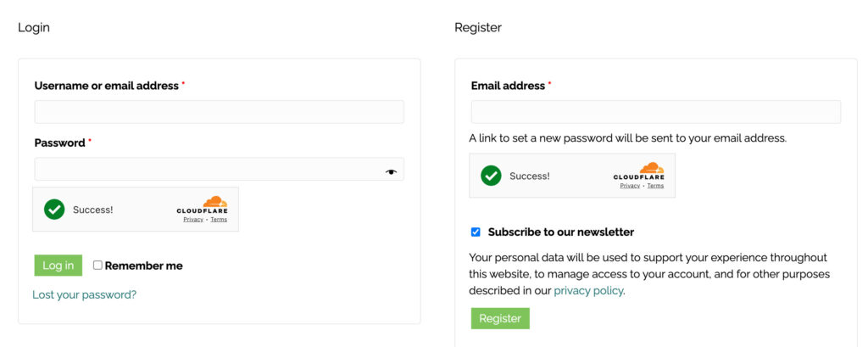This screenshot has width=868, height=347.
Task: Open Cloudflare Terms link in Register captcha
Action: pos(655,186)
